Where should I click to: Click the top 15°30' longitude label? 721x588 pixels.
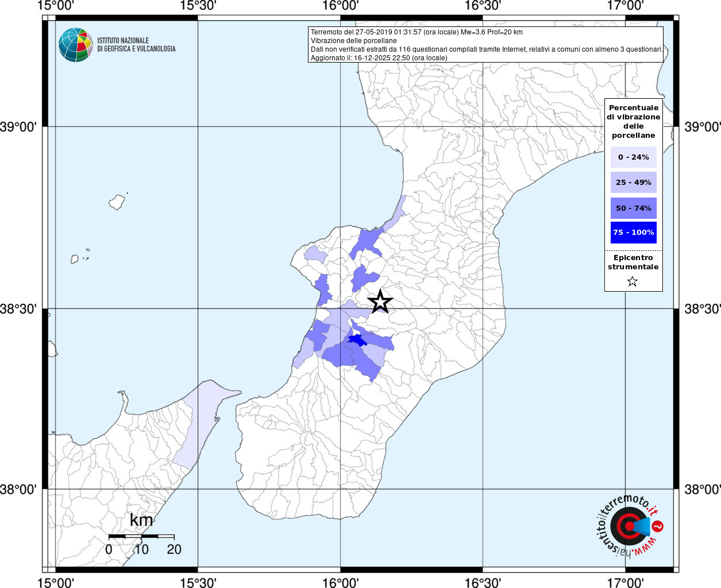(x=198, y=6)
